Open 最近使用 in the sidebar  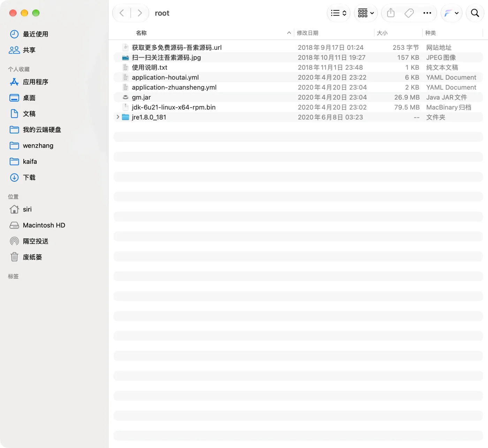(36, 34)
